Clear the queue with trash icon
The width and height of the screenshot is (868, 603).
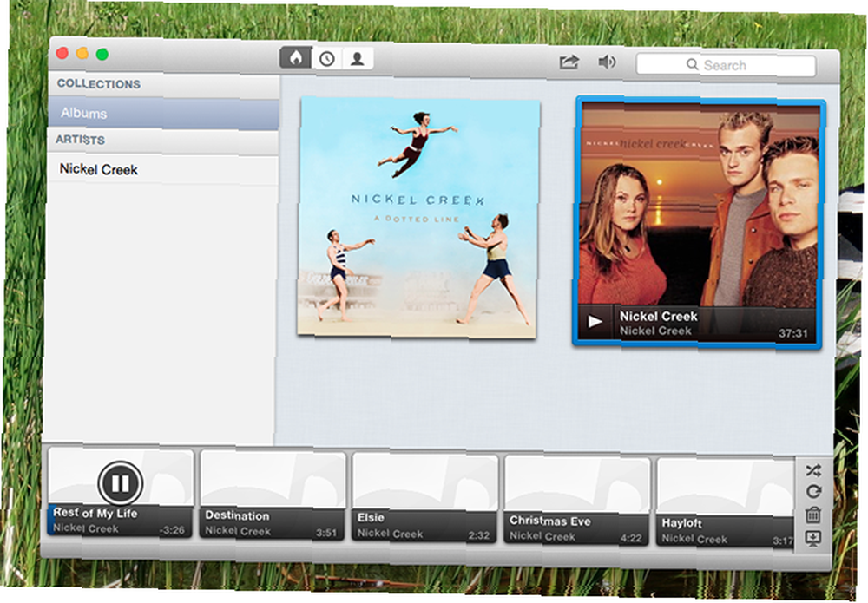coord(813,515)
